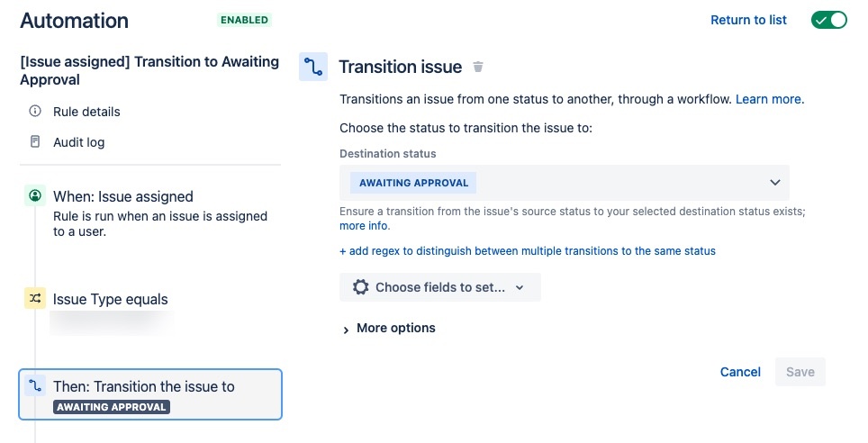This screenshot has height=443, width=868.
Task: Delete component using trash icon beside Transition issue
Action: pyautogui.click(x=478, y=67)
